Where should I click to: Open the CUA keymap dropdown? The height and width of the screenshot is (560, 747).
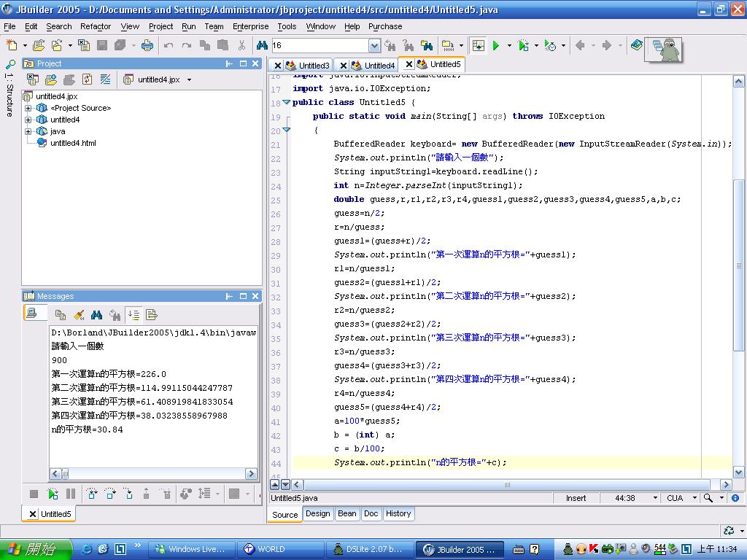[x=694, y=498]
